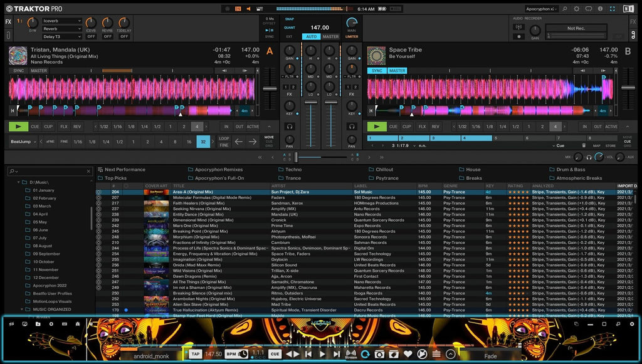Click the camera icon in bottom toolbar
This screenshot has width=642, height=364.
coord(379,354)
